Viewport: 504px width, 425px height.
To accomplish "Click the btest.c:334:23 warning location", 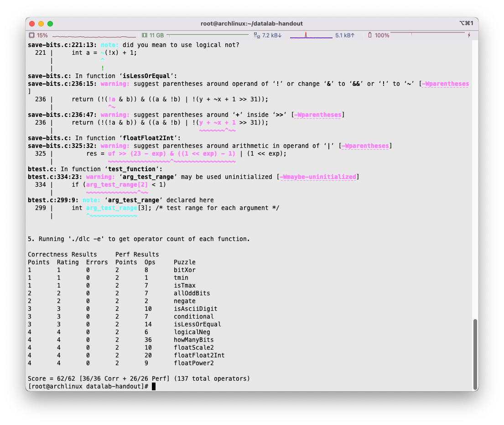I will click(55, 177).
